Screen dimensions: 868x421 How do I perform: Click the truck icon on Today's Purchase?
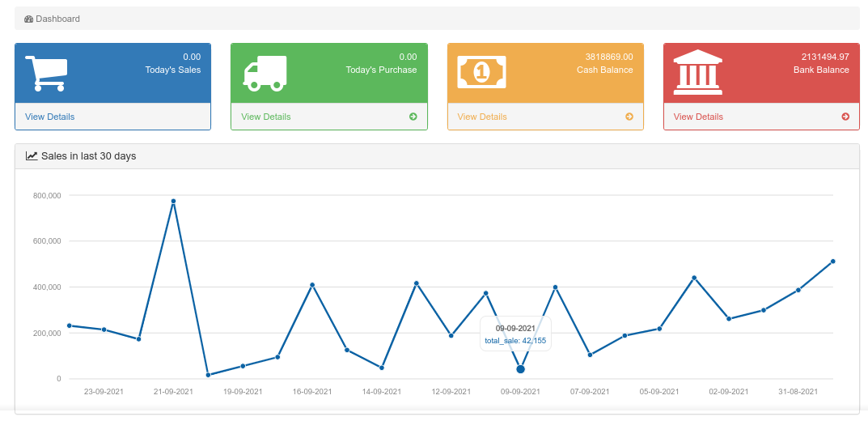(265, 73)
